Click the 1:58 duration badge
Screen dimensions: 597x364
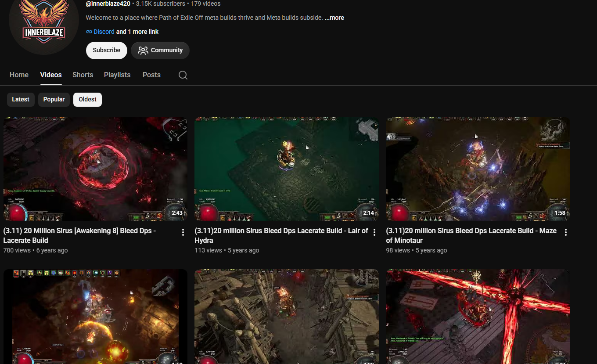click(x=560, y=213)
